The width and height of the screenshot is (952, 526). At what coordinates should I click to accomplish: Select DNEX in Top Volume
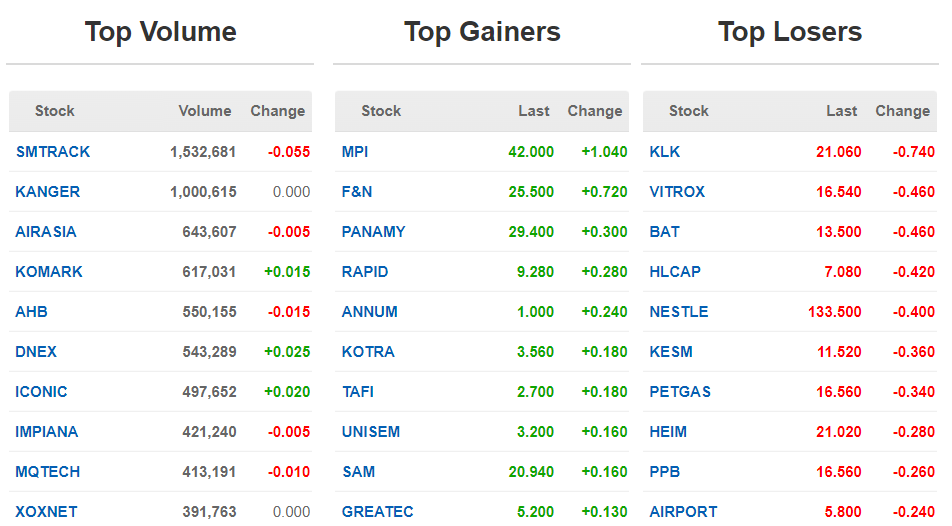tap(36, 352)
